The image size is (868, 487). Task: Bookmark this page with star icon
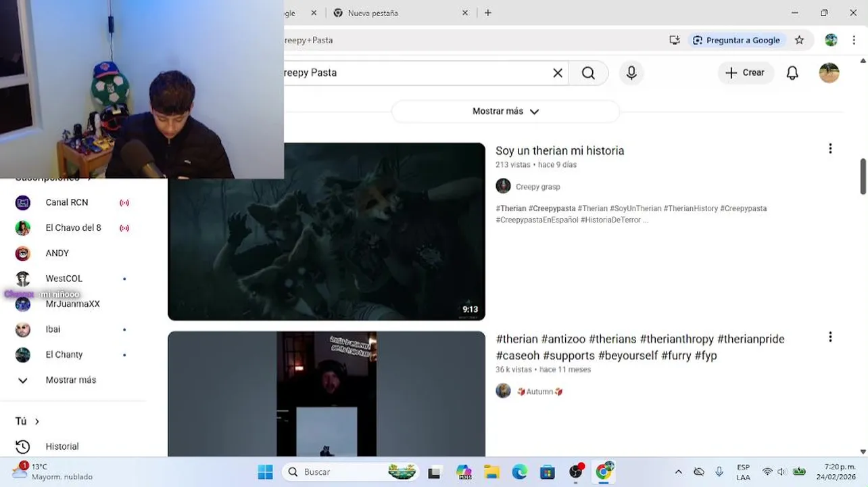tap(799, 41)
